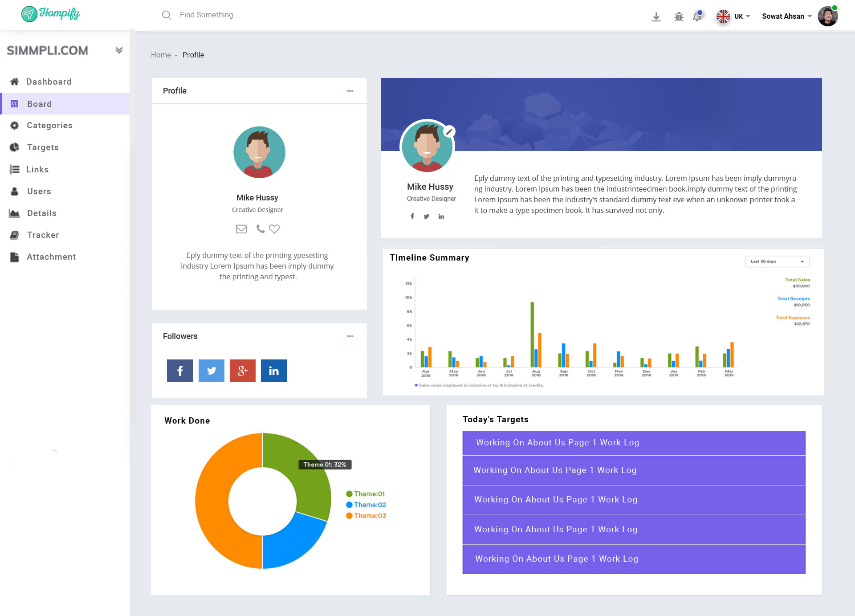Screen dimensions: 855x616
Task: Open the Last 30 days dropdown
Action: (777, 261)
